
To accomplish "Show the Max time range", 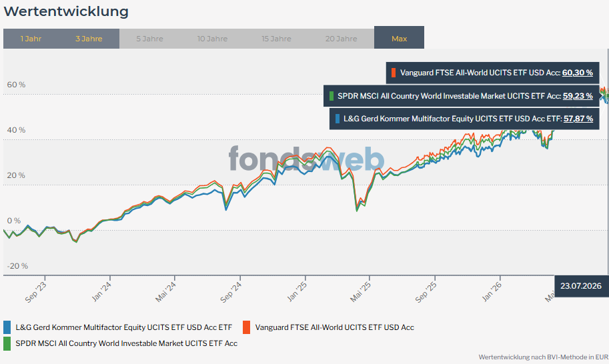I will click(x=400, y=37).
